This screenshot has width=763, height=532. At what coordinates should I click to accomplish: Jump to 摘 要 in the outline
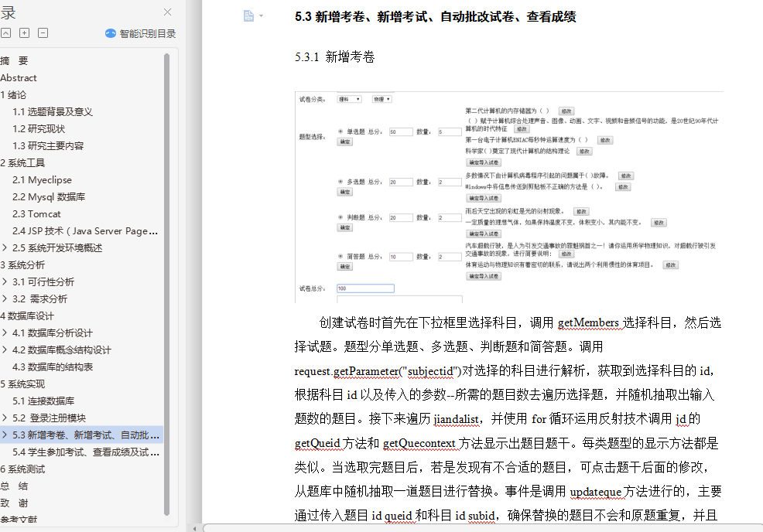click(x=14, y=61)
